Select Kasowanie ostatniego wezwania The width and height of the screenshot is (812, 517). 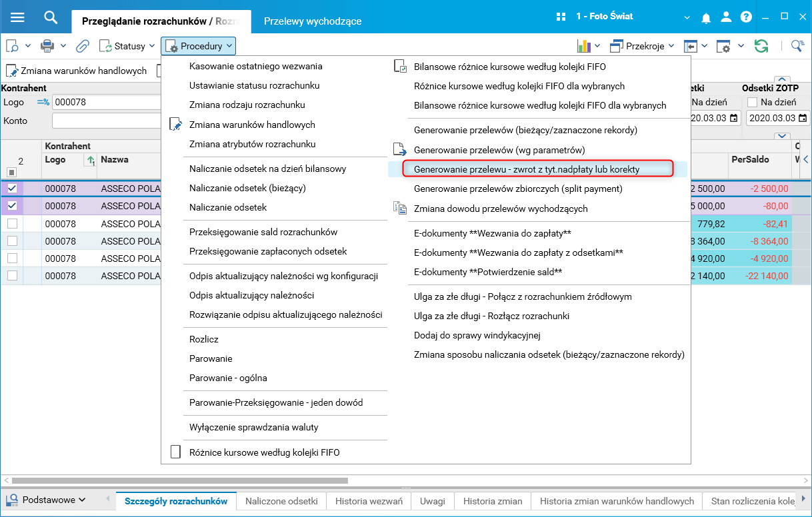coord(256,66)
